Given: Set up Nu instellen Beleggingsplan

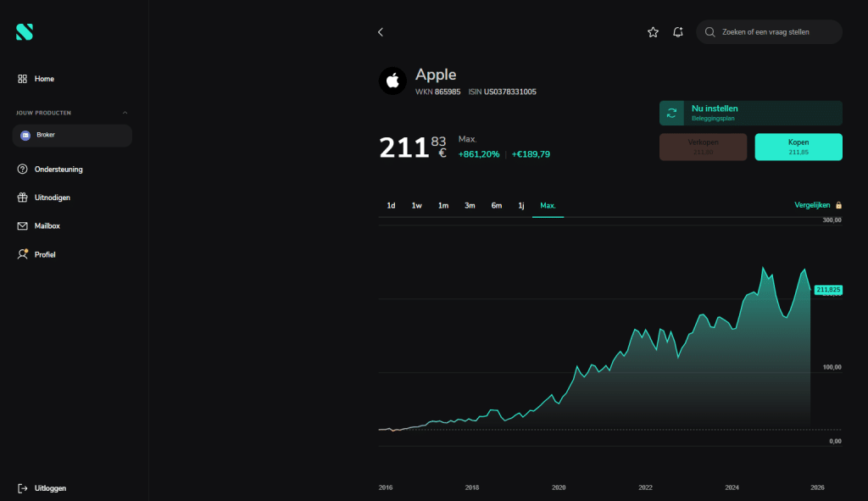Looking at the screenshot, I should point(751,113).
